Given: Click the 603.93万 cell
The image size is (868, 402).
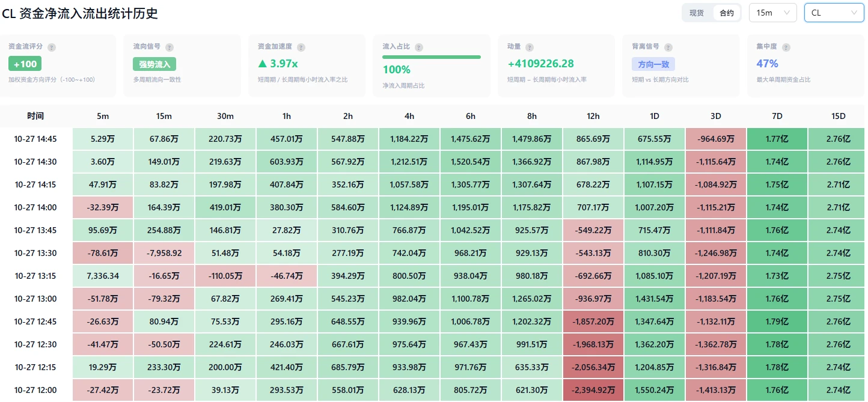Looking at the screenshot, I should click(286, 162).
